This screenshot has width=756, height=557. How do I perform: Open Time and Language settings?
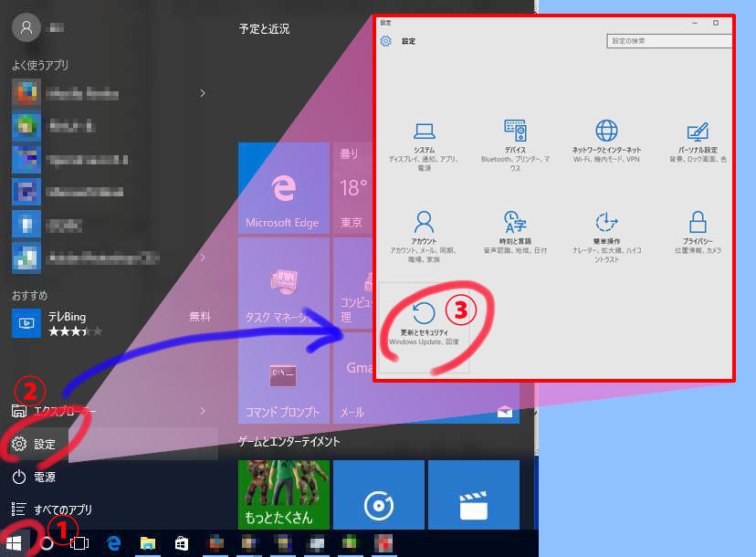(515, 233)
